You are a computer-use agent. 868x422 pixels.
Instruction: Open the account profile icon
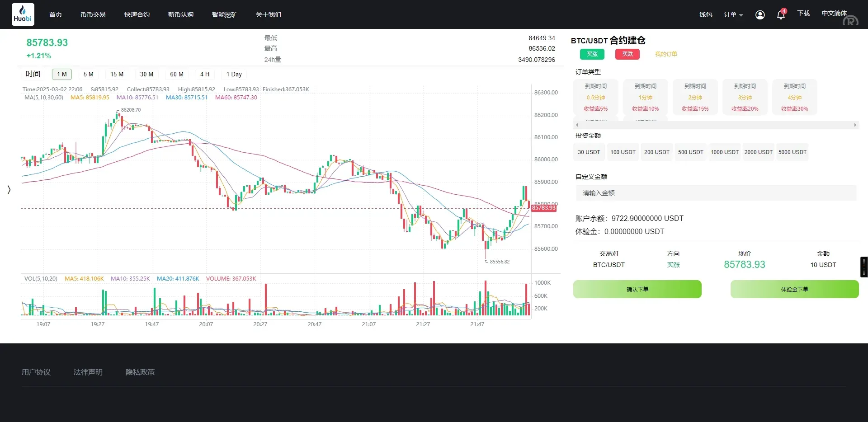tap(759, 14)
